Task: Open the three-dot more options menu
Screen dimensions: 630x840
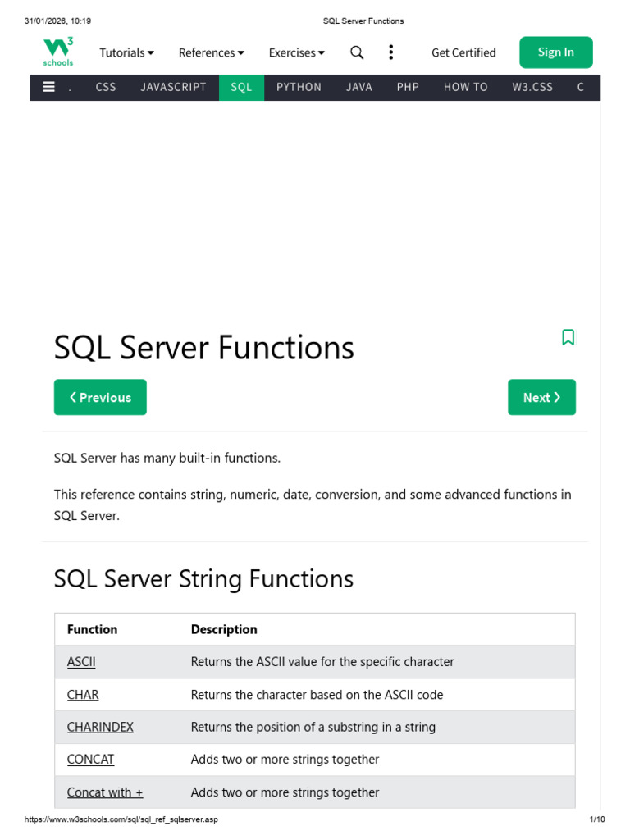Action: click(390, 52)
